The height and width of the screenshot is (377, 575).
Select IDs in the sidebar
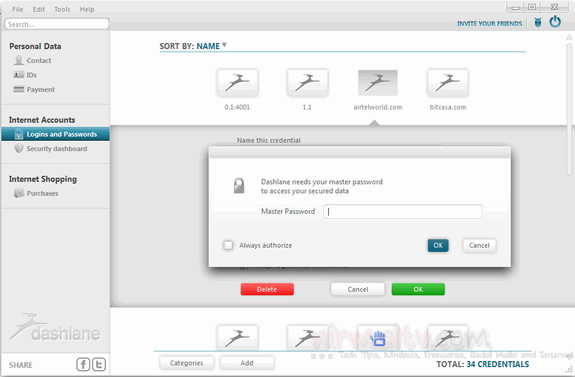[x=31, y=75]
